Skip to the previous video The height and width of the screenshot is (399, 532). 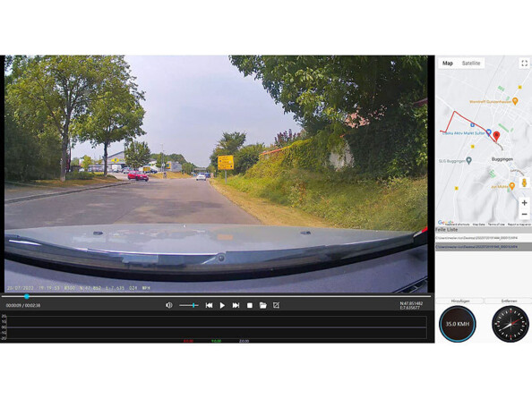click(209, 305)
